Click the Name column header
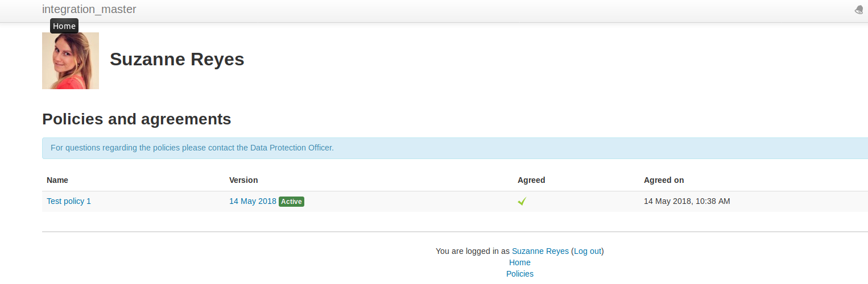Screen dimensions: 868x284 click(x=57, y=180)
